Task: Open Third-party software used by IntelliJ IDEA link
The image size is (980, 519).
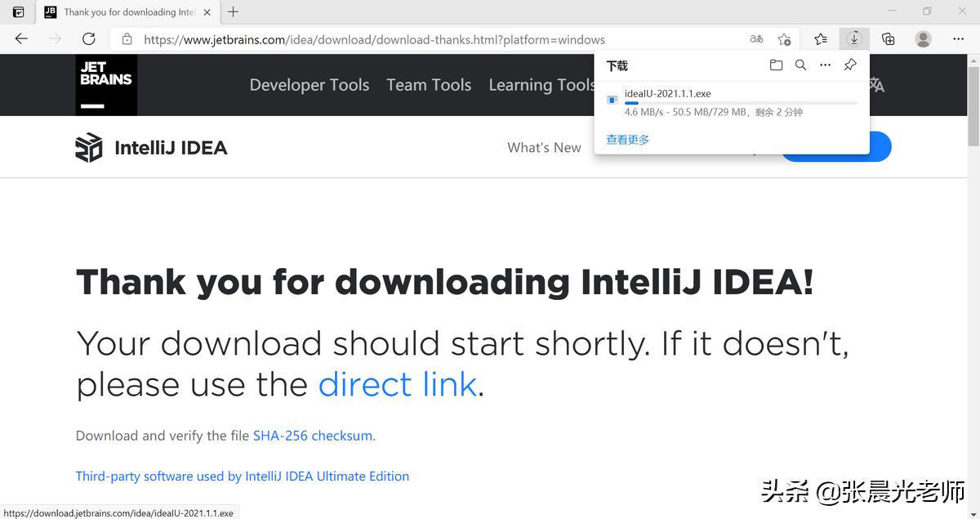Action: coord(243,476)
